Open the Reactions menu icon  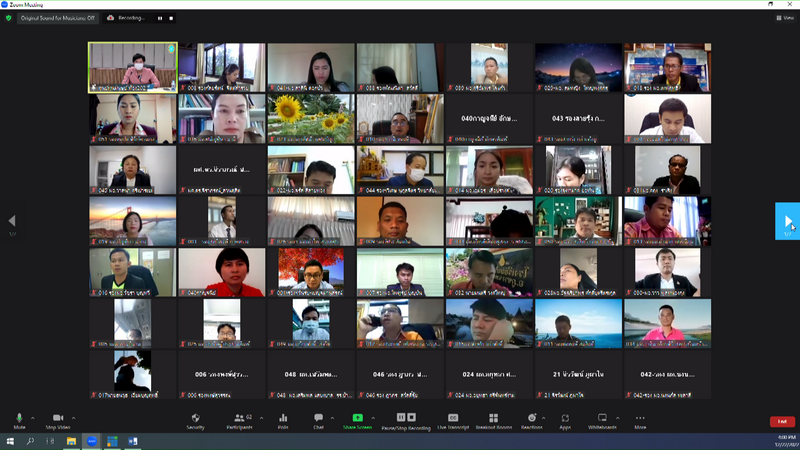[532, 418]
